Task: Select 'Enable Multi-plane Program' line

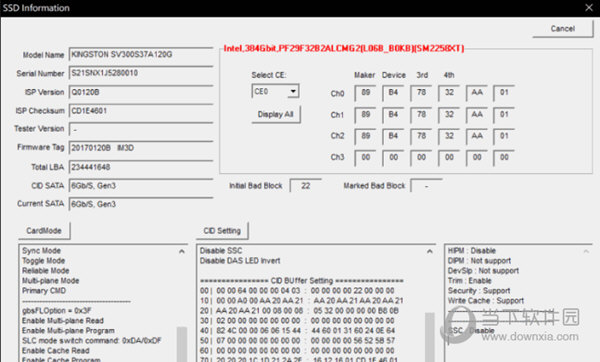Action: [68, 330]
